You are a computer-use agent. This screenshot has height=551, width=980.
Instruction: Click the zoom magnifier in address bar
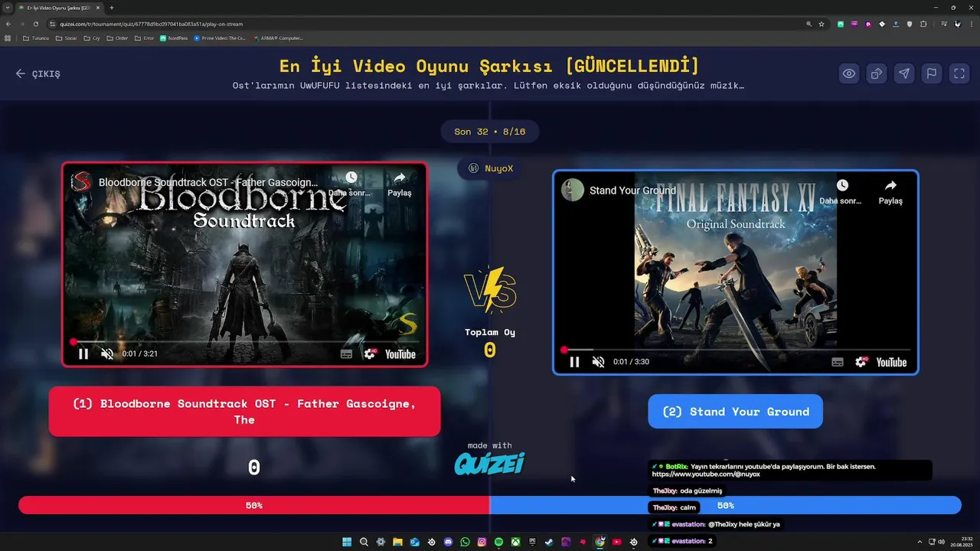point(808,24)
